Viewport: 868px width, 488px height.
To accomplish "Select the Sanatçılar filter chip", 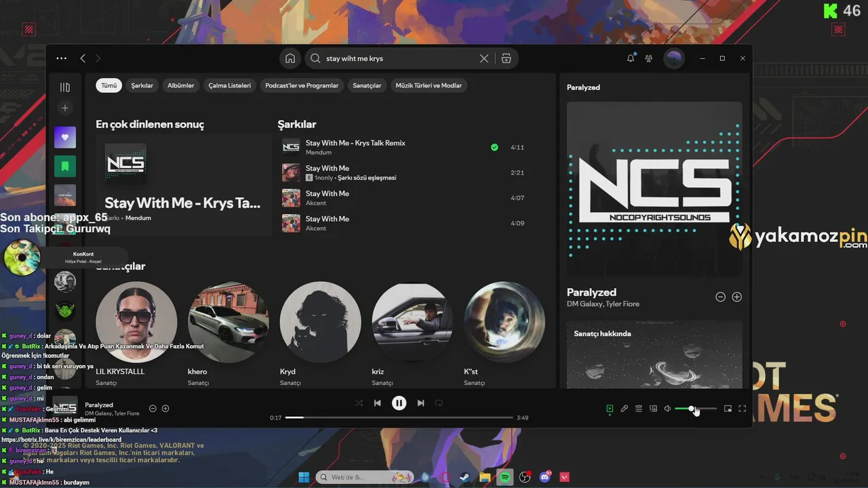I will pyautogui.click(x=367, y=85).
